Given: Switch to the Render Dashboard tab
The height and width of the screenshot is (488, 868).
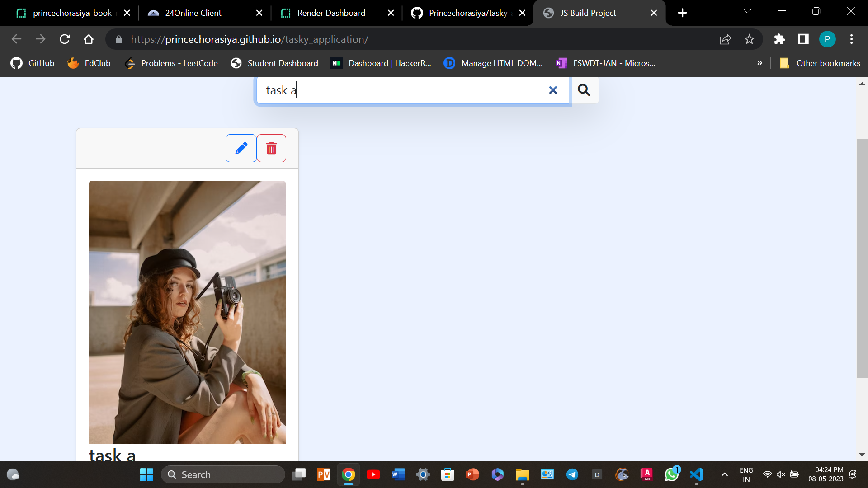Looking at the screenshot, I should pyautogui.click(x=331, y=13).
